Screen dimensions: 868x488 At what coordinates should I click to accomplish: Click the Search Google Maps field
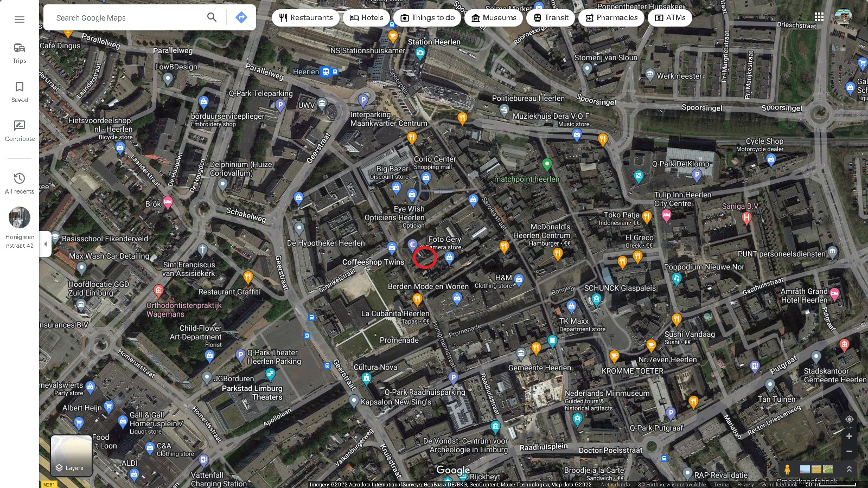[127, 17]
